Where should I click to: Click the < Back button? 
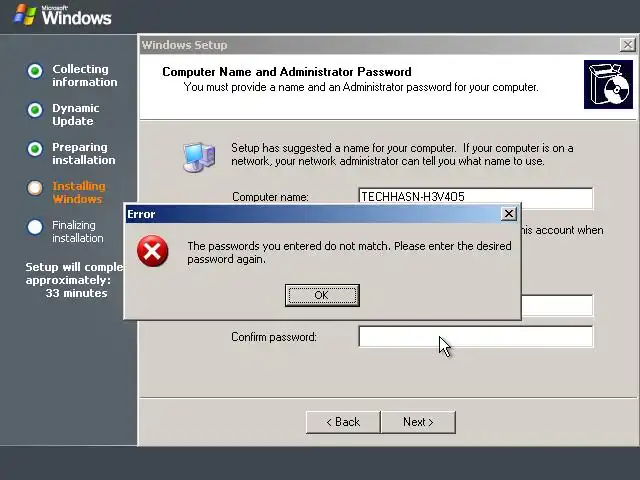click(343, 422)
